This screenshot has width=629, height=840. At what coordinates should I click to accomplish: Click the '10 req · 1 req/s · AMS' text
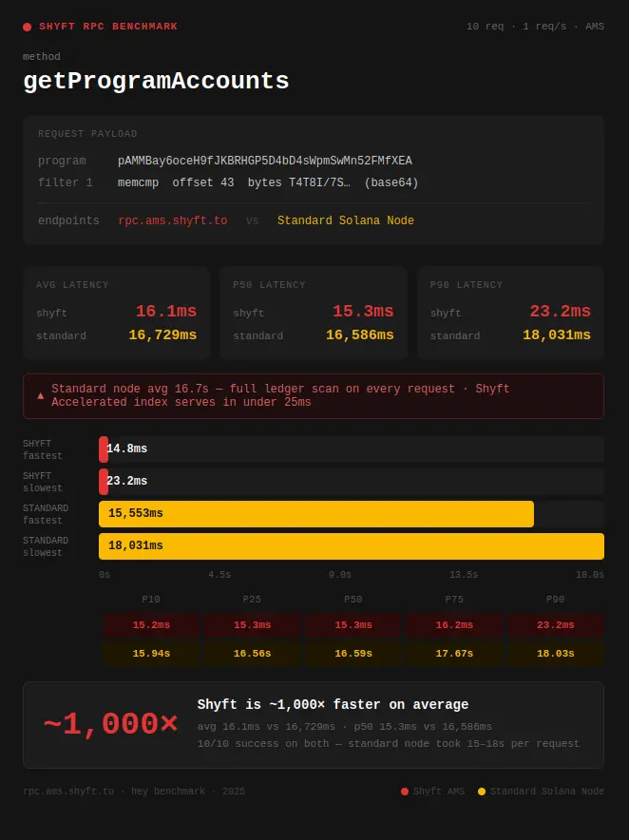click(535, 27)
